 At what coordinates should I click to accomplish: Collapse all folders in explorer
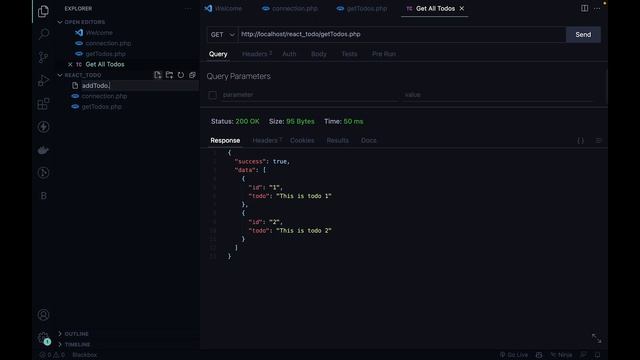[x=192, y=75]
